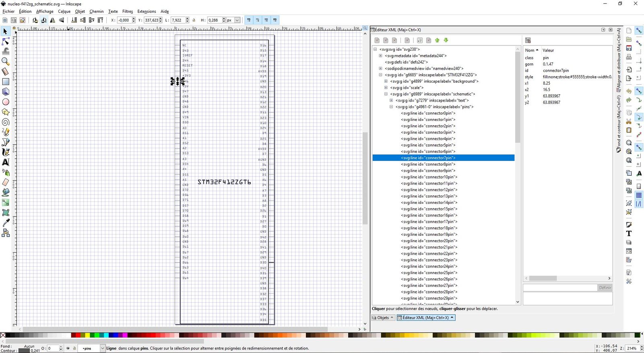
Task: Switch to the Objets tab
Action: [383, 318]
